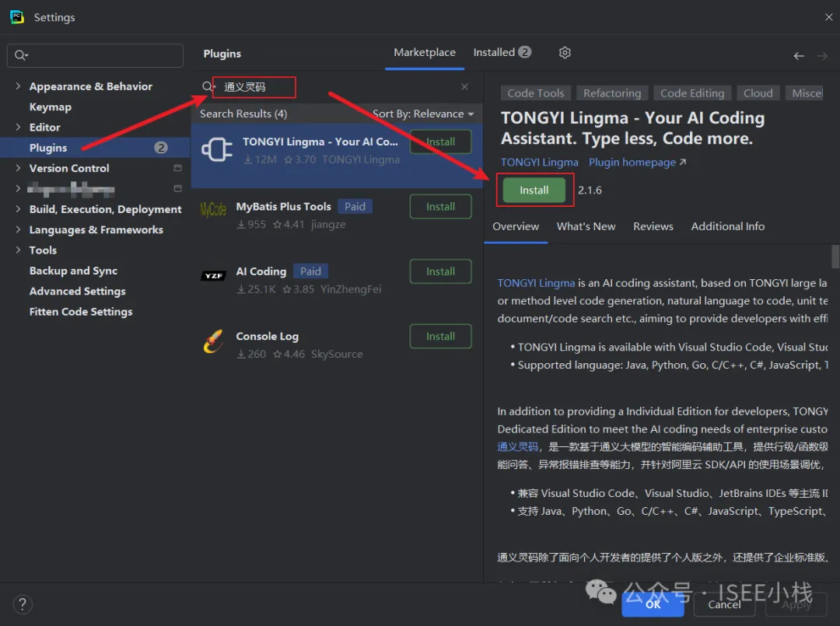Click the plugin search magnifier icon
This screenshot has width=840, height=626.
pyautogui.click(x=208, y=87)
